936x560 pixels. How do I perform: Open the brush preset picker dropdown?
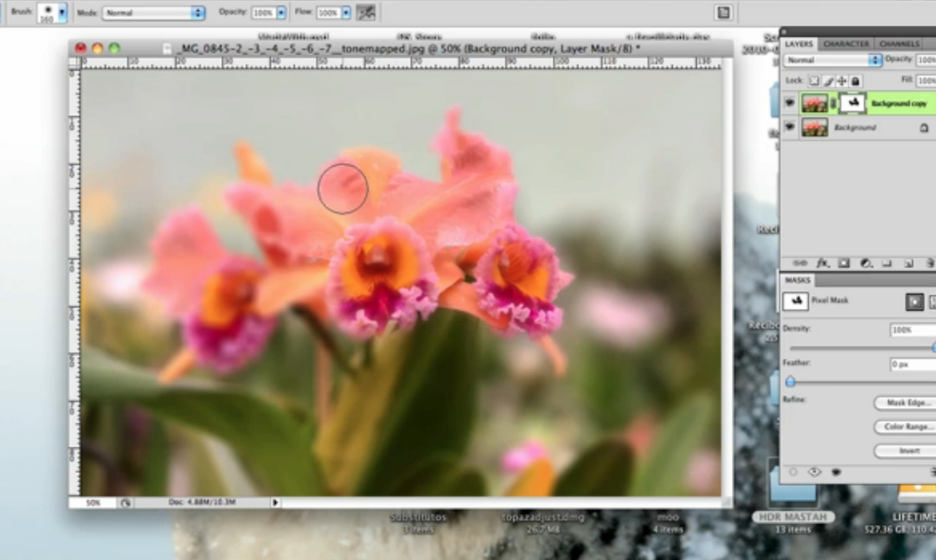pos(62,12)
